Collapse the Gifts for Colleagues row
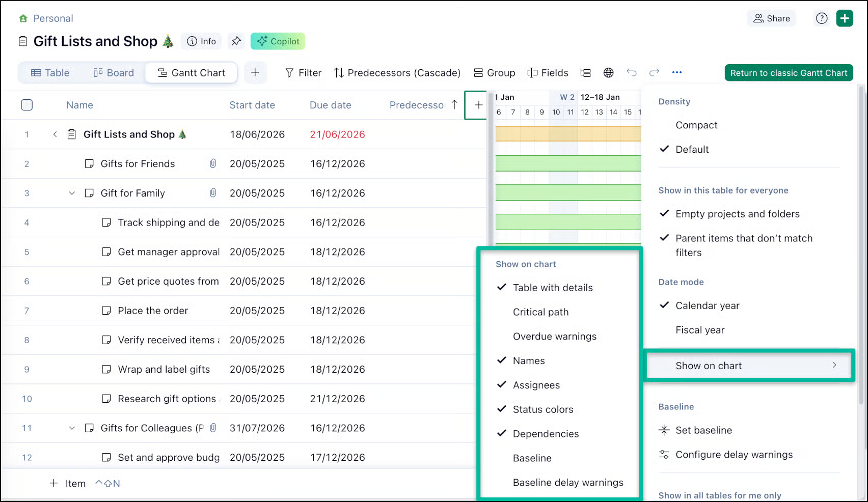The width and height of the screenshot is (868, 502). click(72, 428)
